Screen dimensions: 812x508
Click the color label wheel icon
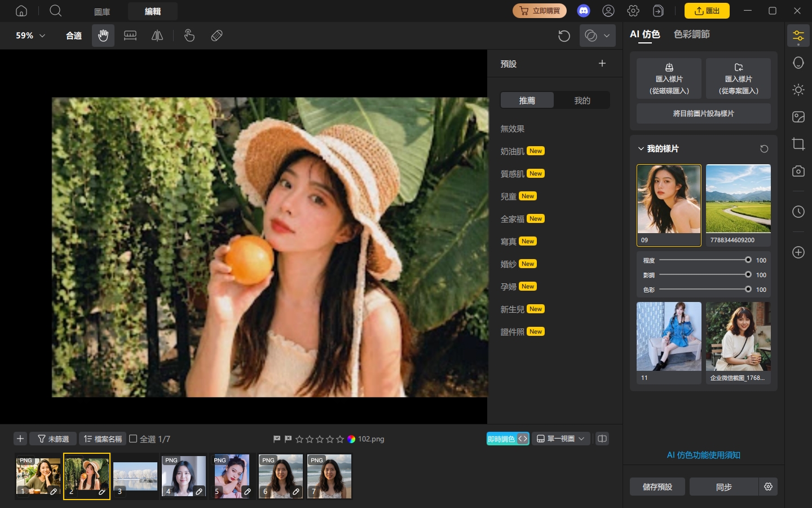point(351,439)
